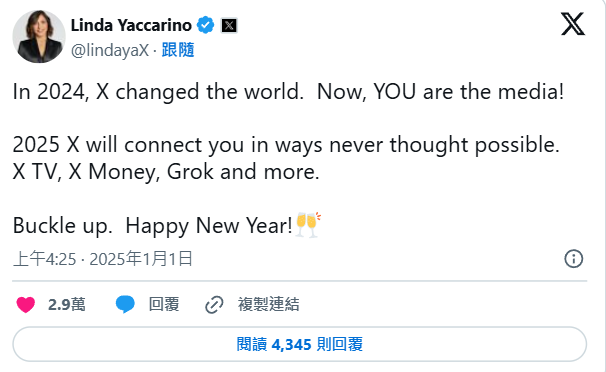The image size is (606, 372).
Task: Follow the account via 跟隨
Action: point(178,50)
